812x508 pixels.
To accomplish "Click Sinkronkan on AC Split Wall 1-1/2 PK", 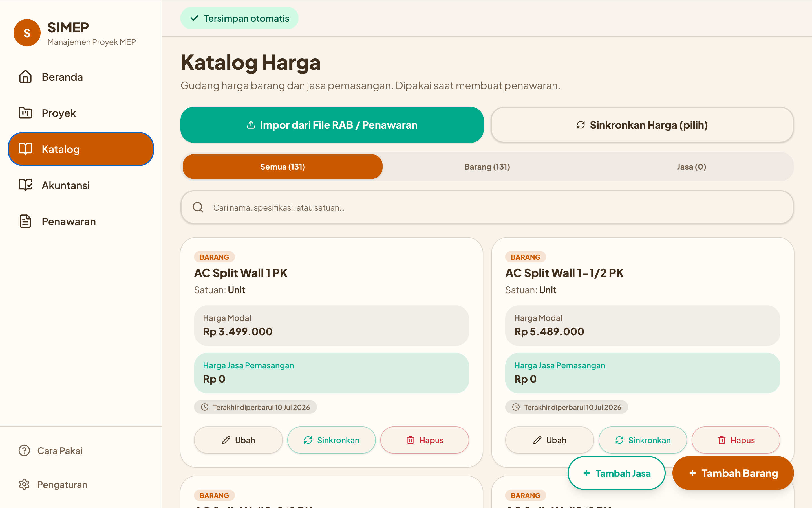I will [x=643, y=440].
